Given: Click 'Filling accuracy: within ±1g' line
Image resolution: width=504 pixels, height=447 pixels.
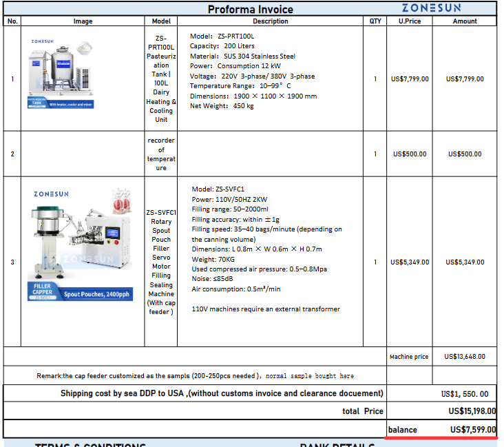Looking at the screenshot, I should click(235, 219).
